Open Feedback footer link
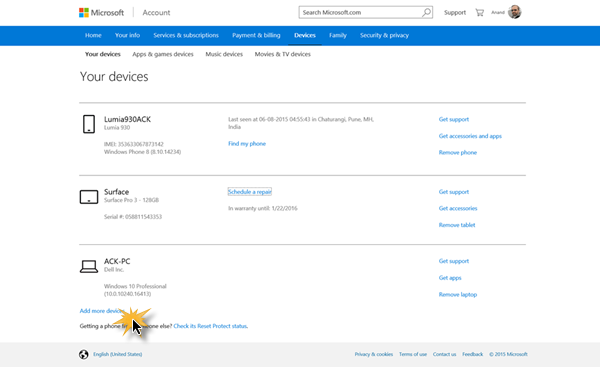This screenshot has width=600, height=367. coord(472,354)
